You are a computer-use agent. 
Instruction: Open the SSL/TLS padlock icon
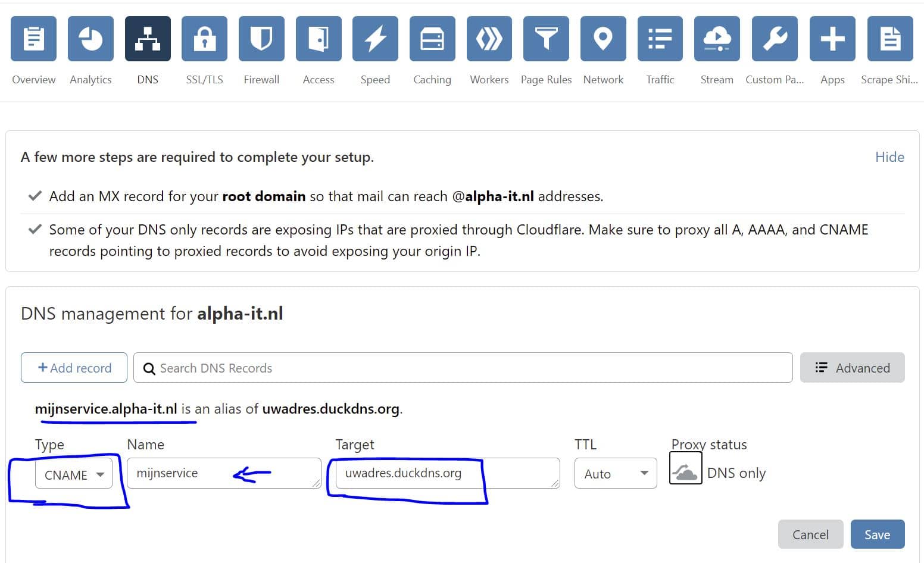click(204, 39)
